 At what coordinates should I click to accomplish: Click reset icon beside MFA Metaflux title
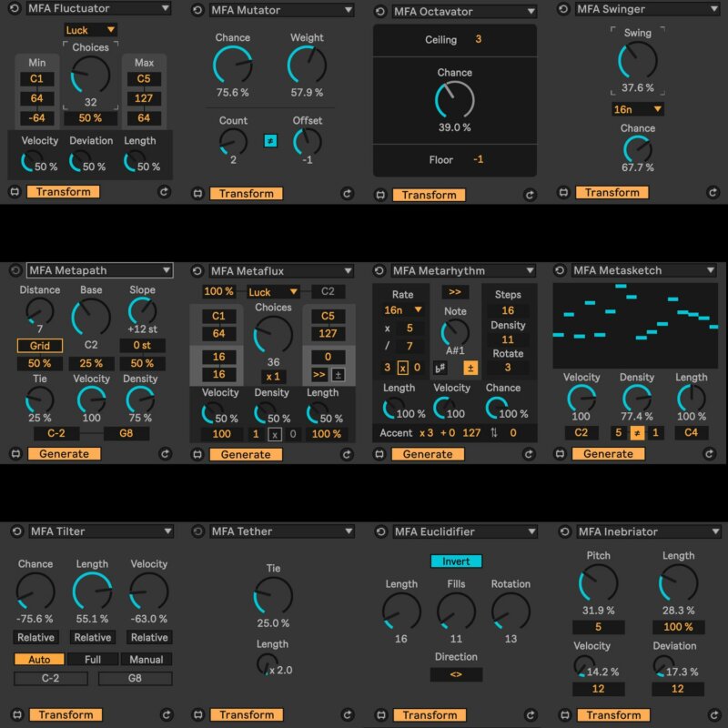(x=197, y=270)
